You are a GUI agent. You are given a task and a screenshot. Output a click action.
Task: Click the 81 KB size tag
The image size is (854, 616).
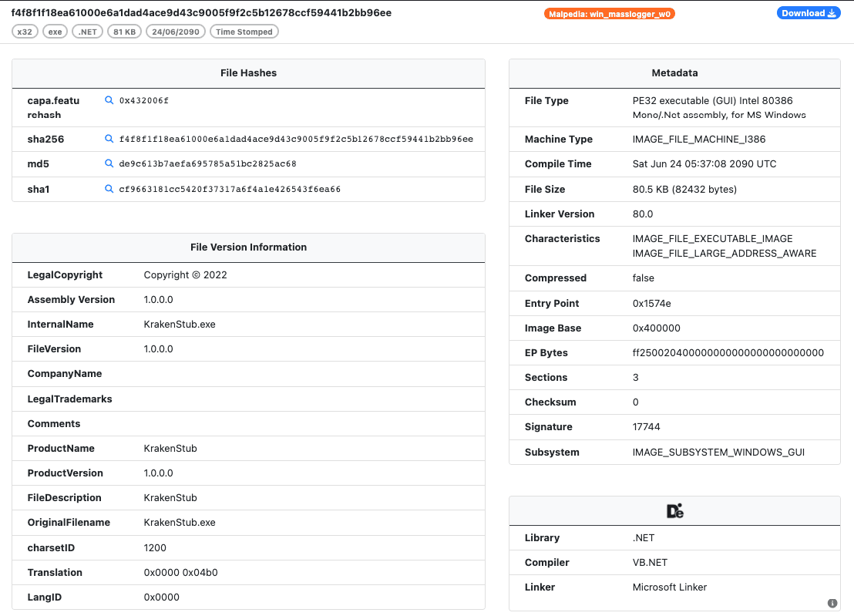tap(124, 32)
